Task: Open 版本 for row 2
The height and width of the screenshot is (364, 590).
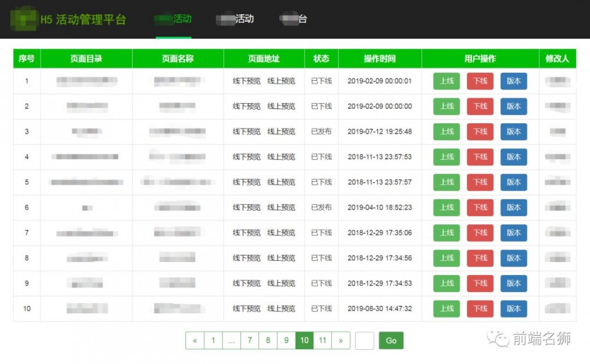Action: (514, 106)
